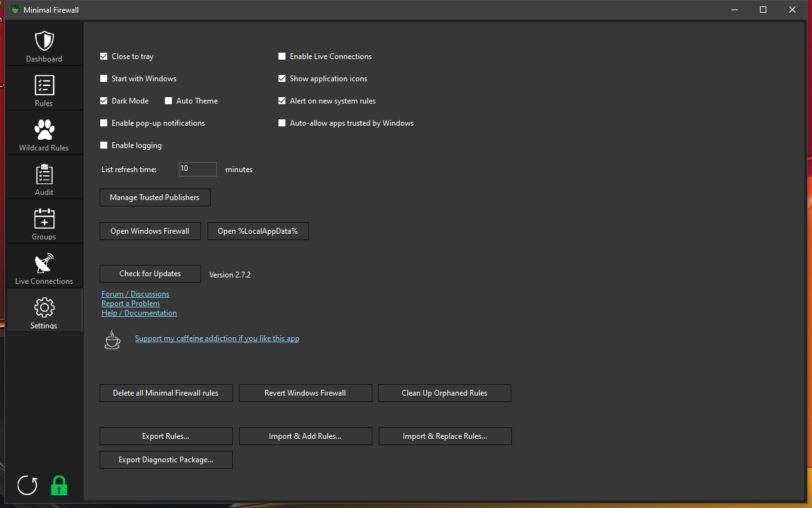The width and height of the screenshot is (812, 508).
Task: Click Check for Updates button
Action: coord(150,274)
